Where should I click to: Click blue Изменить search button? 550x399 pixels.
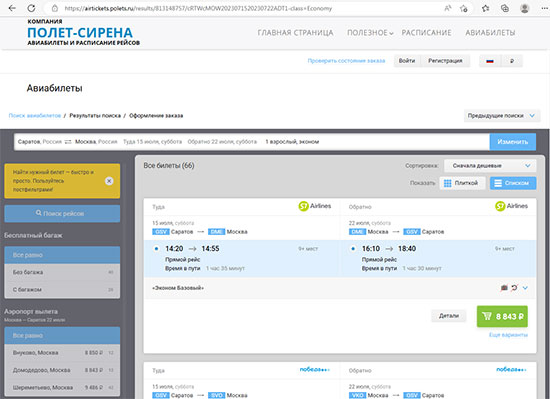(x=513, y=142)
